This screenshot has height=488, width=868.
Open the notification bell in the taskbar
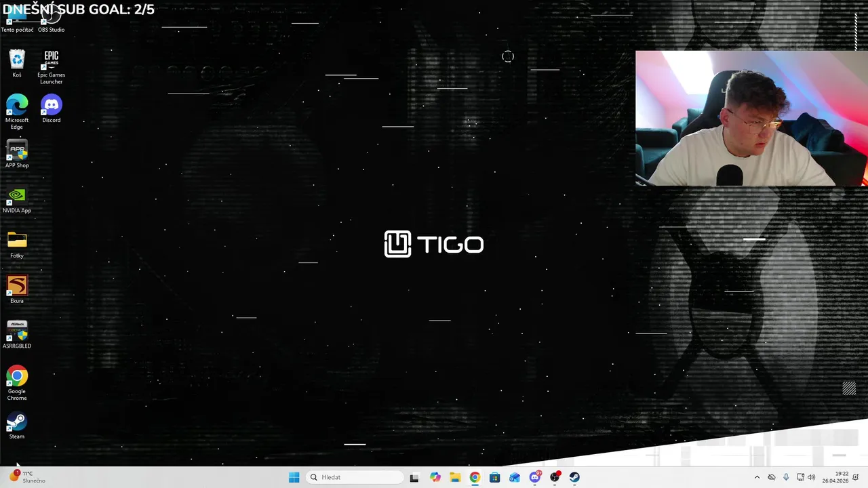point(856,477)
